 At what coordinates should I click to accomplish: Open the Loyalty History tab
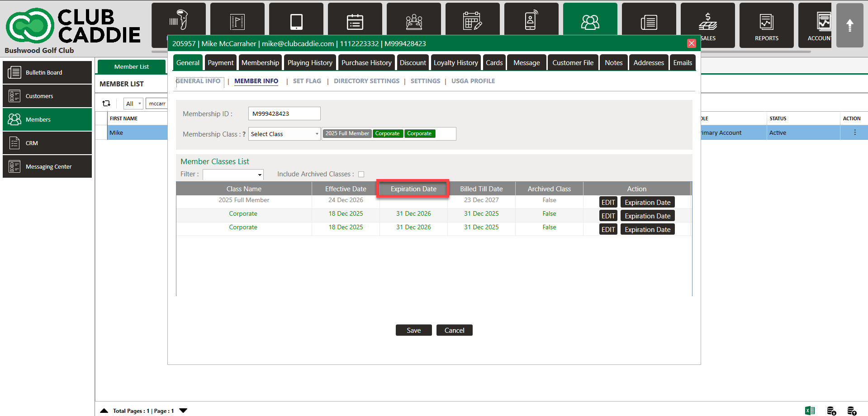coord(455,63)
